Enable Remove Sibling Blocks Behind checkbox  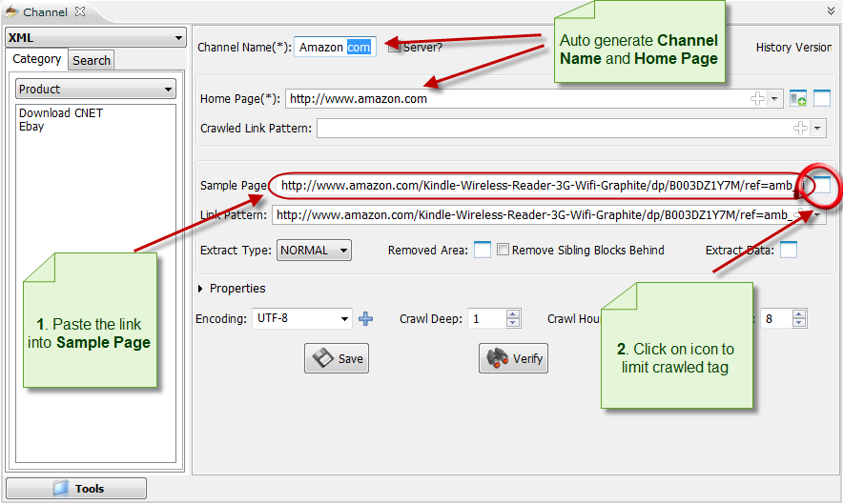point(504,251)
